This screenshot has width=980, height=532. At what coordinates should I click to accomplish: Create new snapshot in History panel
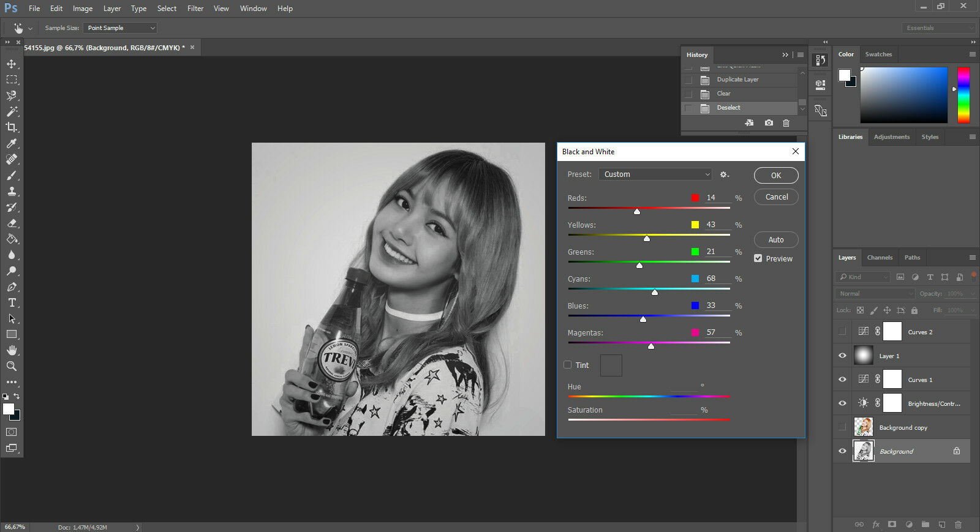tap(769, 123)
